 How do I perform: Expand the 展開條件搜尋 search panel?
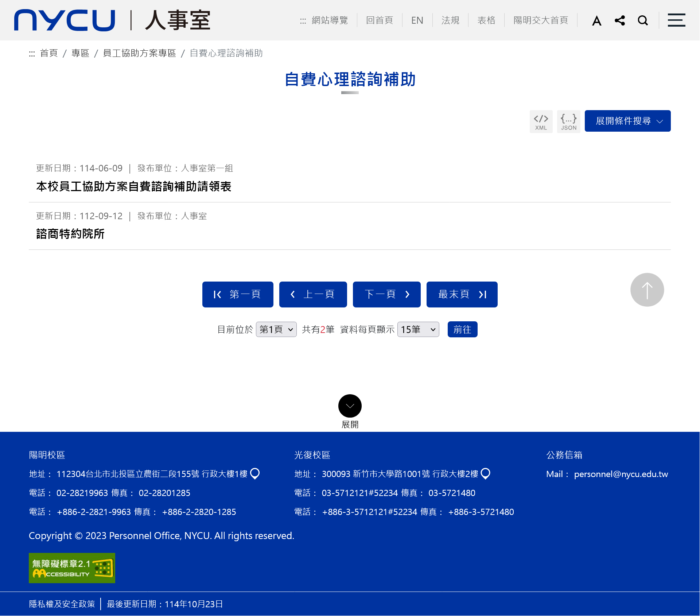coord(627,121)
